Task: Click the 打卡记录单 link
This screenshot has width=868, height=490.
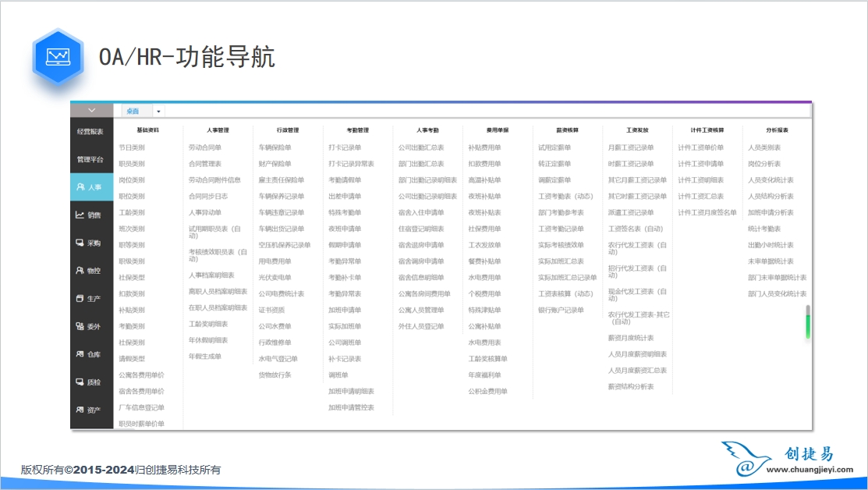Action: [x=345, y=147]
